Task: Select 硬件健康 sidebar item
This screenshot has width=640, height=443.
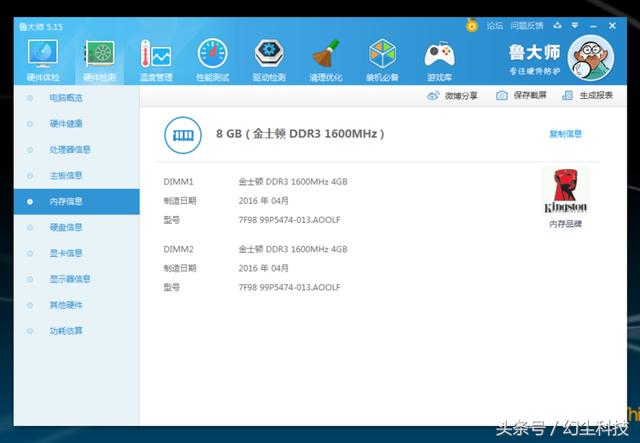Action: coord(66,123)
